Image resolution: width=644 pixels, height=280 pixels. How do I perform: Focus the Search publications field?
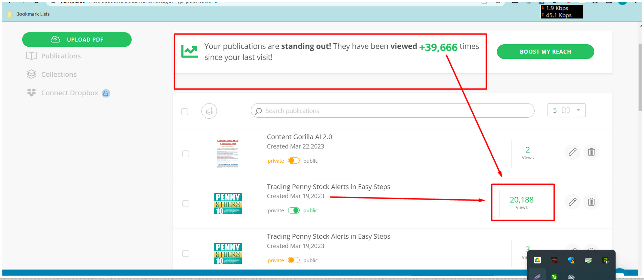coord(393,111)
